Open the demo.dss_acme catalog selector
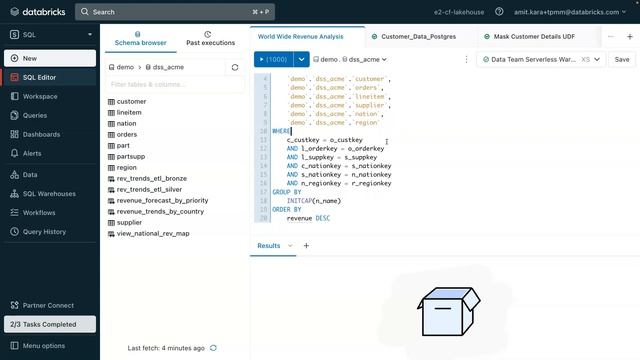The height and width of the screenshot is (360, 640). [350, 60]
